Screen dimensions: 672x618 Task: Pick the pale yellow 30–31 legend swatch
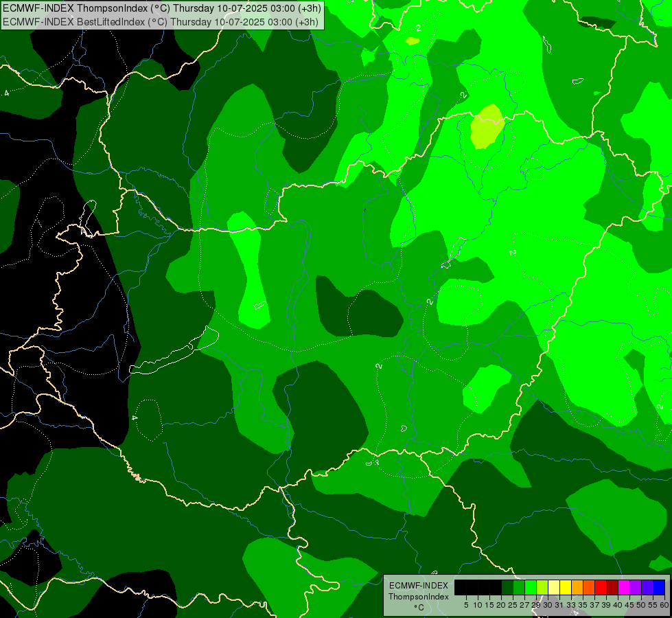pos(554,587)
